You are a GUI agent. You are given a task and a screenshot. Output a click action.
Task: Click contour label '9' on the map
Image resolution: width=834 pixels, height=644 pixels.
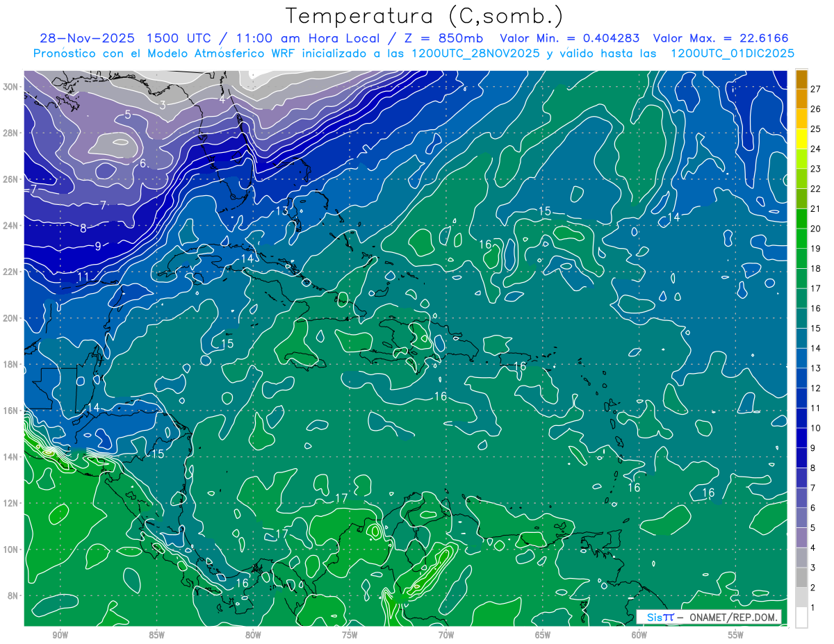98,246
